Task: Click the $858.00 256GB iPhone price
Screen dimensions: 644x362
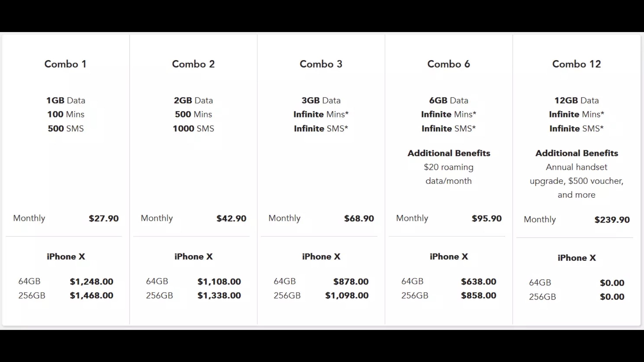Action: 478,296
